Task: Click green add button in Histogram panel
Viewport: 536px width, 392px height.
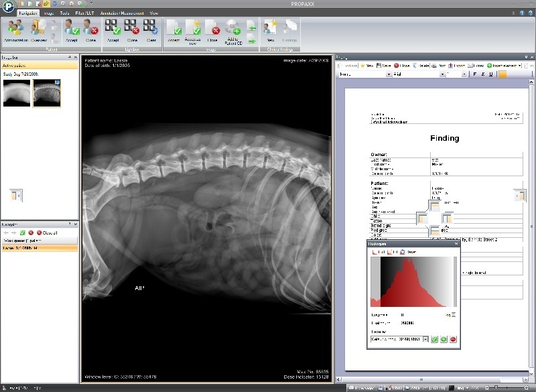Action: point(444,340)
